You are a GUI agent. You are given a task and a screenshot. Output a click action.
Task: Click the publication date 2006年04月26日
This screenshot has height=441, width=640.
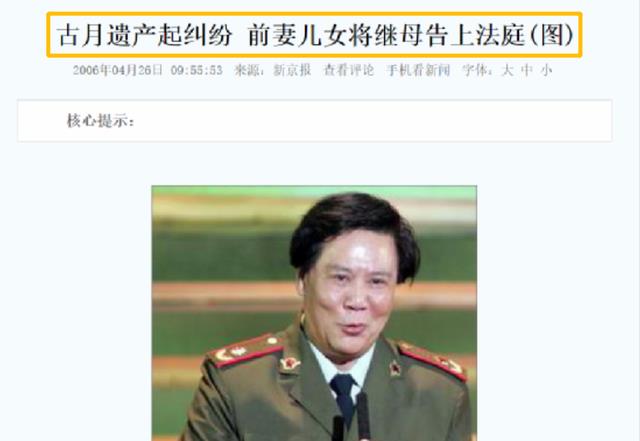click(118, 70)
